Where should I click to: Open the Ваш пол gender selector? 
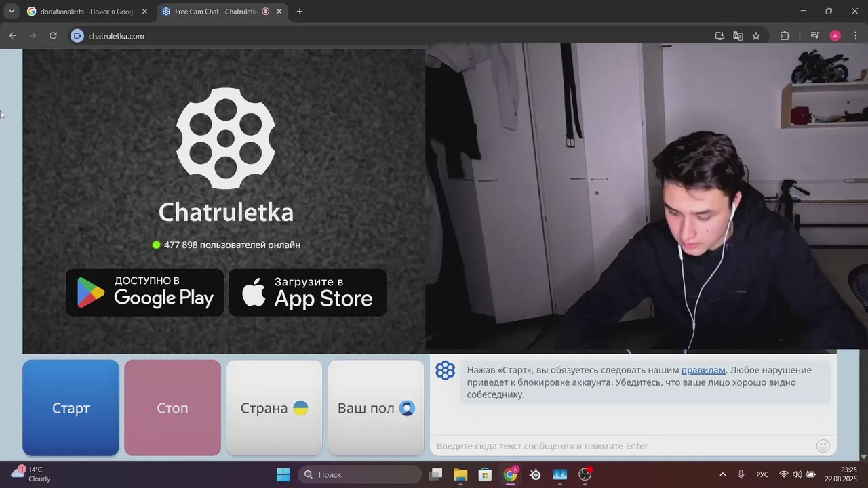(376, 408)
